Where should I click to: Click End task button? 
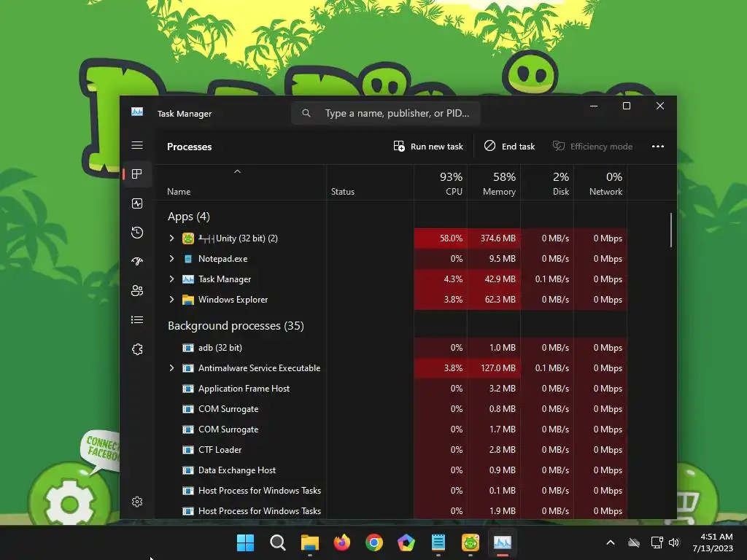click(x=509, y=146)
